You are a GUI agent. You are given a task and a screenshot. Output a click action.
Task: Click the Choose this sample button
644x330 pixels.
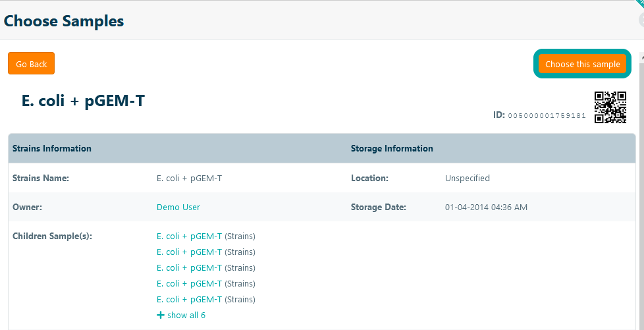(x=582, y=64)
